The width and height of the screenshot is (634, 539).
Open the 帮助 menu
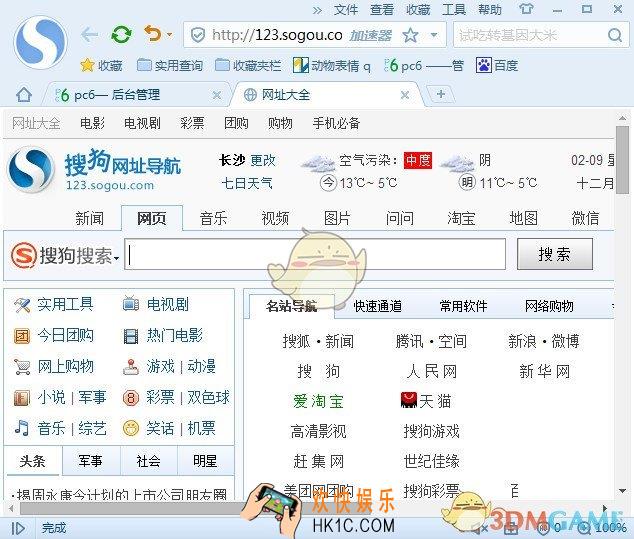click(490, 10)
